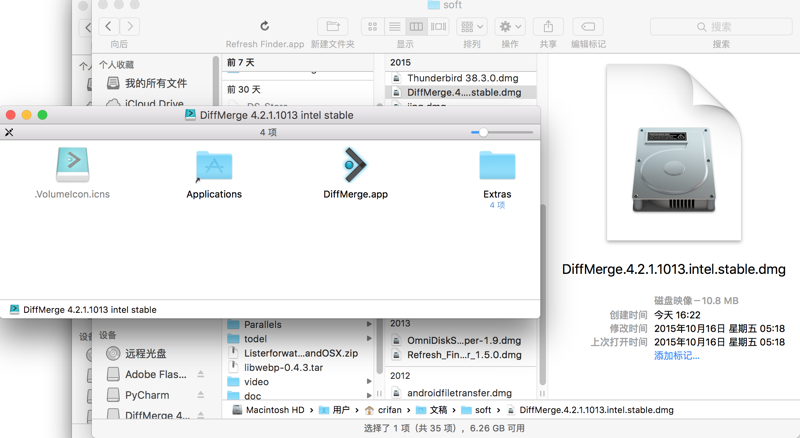800x438 pixels.
Task: Click the share (共享) toolbar button
Action: pos(548,26)
